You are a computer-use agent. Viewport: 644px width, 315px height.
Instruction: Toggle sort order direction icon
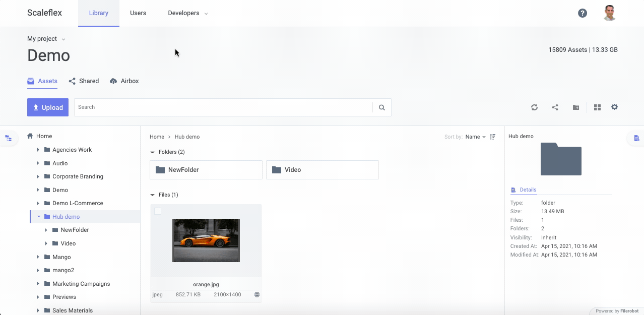pos(493,137)
